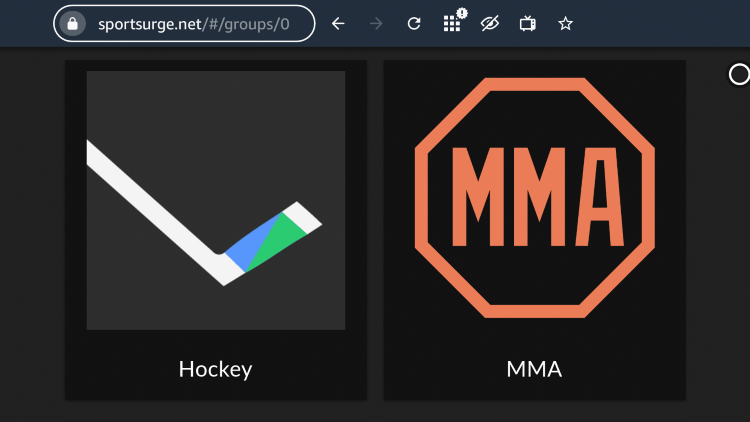Click the circular button at right edge

point(739,75)
